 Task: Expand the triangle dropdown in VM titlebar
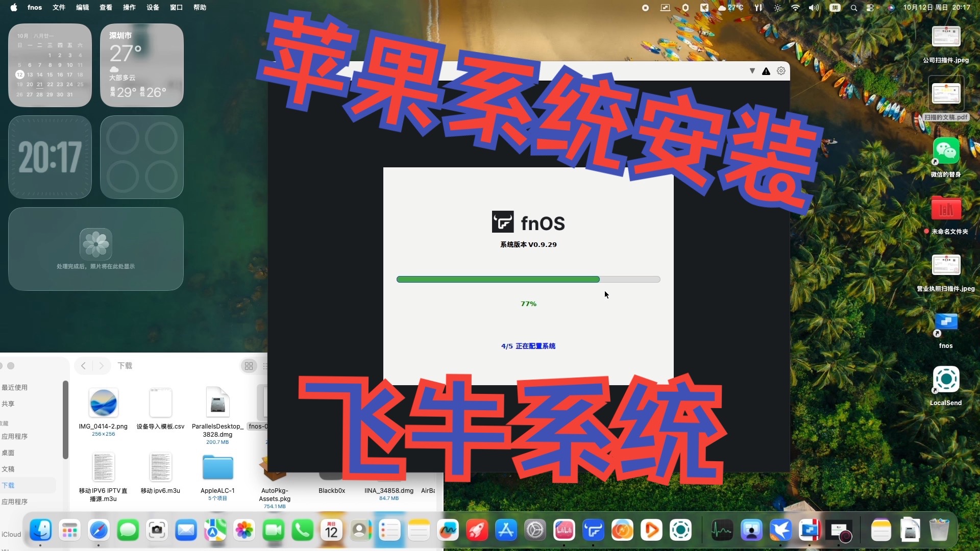tap(752, 71)
